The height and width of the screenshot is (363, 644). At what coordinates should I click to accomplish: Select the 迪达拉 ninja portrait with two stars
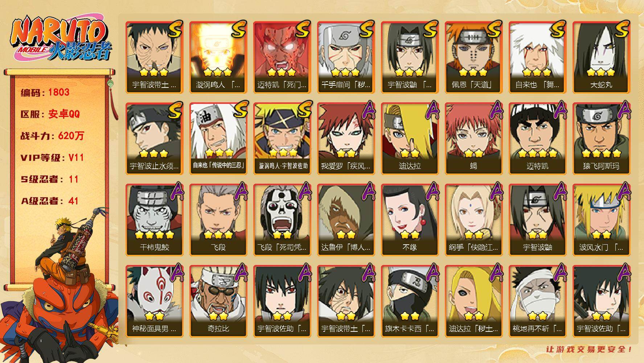(x=410, y=138)
